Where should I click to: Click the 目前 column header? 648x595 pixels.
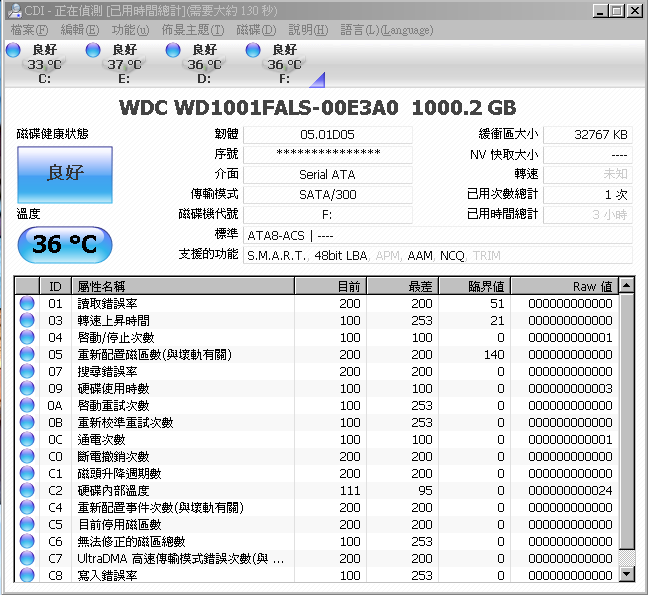tap(331, 286)
